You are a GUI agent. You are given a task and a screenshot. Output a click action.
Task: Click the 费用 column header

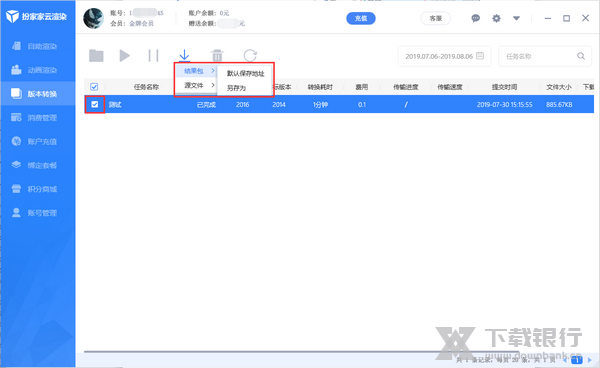click(362, 87)
